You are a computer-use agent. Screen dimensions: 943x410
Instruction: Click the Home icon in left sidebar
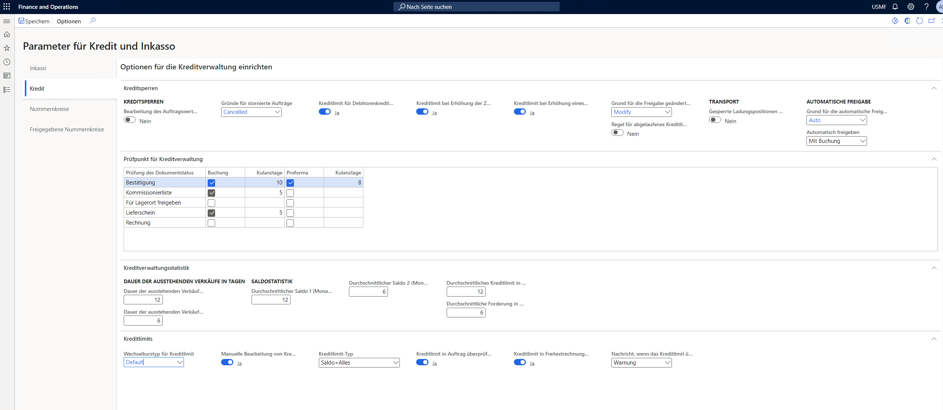tap(7, 34)
